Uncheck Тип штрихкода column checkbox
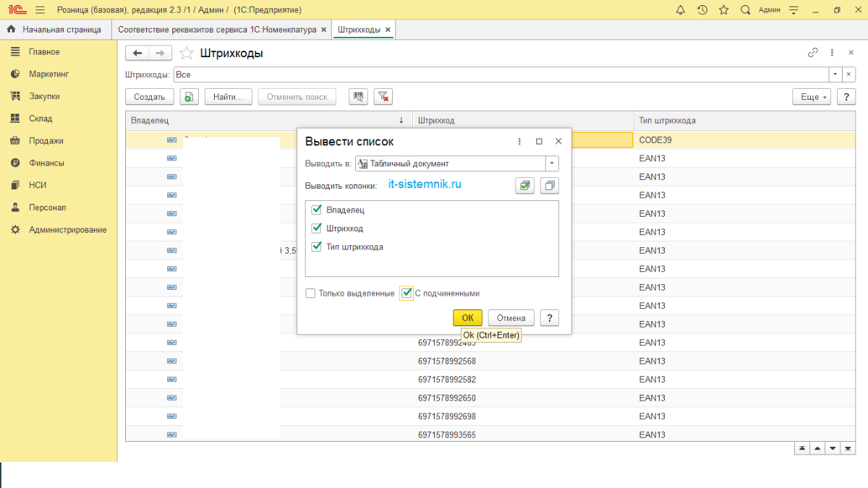Image resolution: width=868 pixels, height=488 pixels. [316, 247]
